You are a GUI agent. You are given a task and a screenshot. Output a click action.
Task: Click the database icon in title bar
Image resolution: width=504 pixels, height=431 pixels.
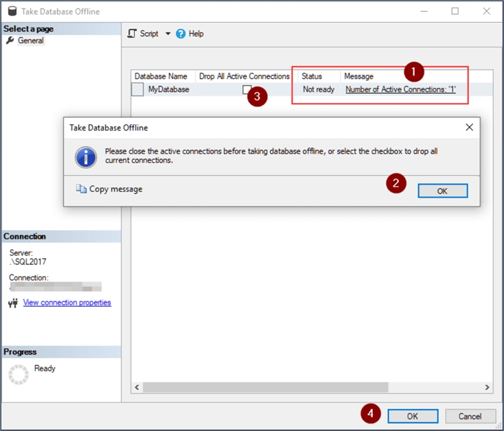(12, 11)
